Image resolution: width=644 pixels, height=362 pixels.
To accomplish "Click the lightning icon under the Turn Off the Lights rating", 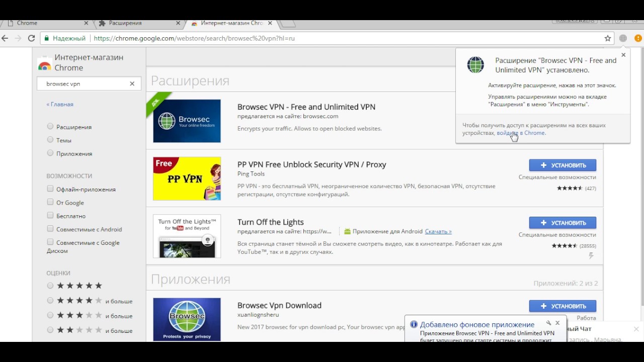I will 591,256.
